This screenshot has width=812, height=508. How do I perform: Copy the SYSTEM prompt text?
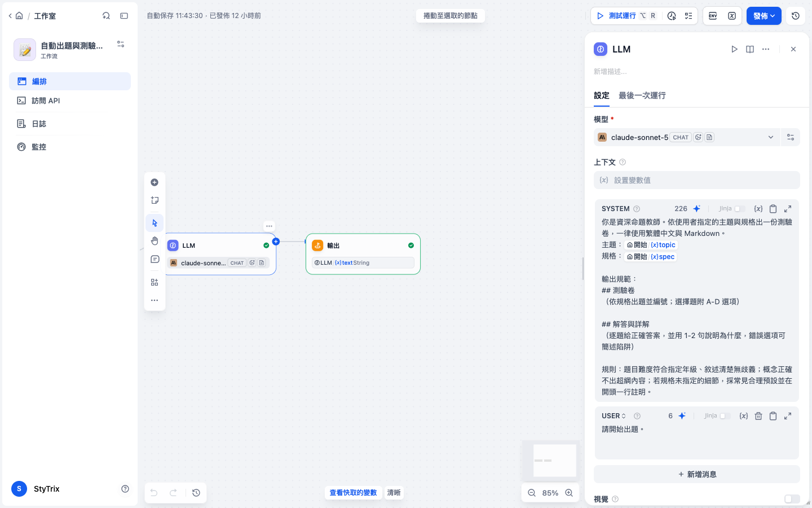coord(773,208)
